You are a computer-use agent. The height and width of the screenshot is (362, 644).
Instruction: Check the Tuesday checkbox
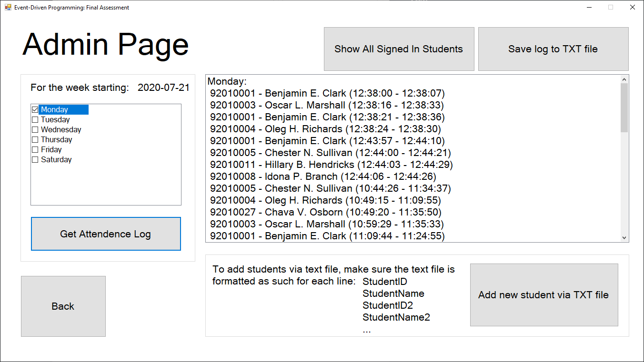pyautogui.click(x=35, y=119)
